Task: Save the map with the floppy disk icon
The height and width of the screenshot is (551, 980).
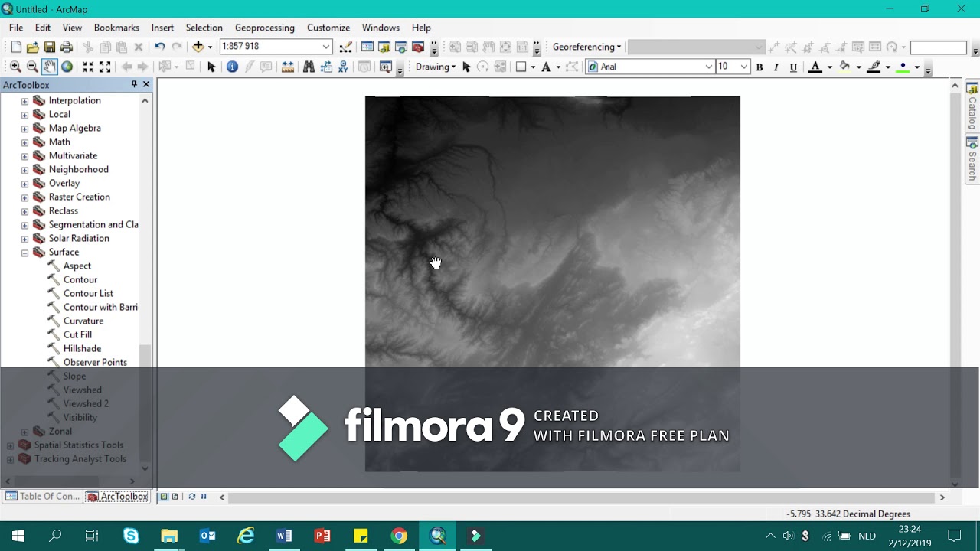Action: [x=50, y=47]
